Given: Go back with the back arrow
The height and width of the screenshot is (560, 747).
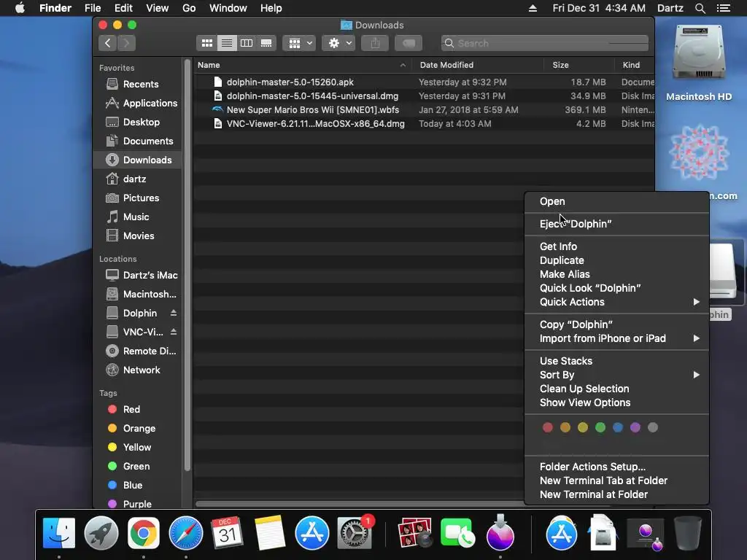Looking at the screenshot, I should click(108, 43).
